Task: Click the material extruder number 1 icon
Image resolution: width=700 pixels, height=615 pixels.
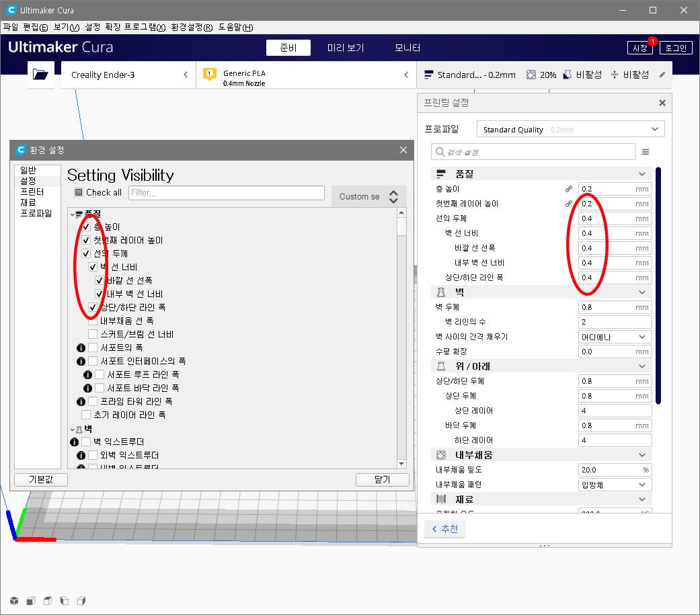Action: (x=209, y=74)
